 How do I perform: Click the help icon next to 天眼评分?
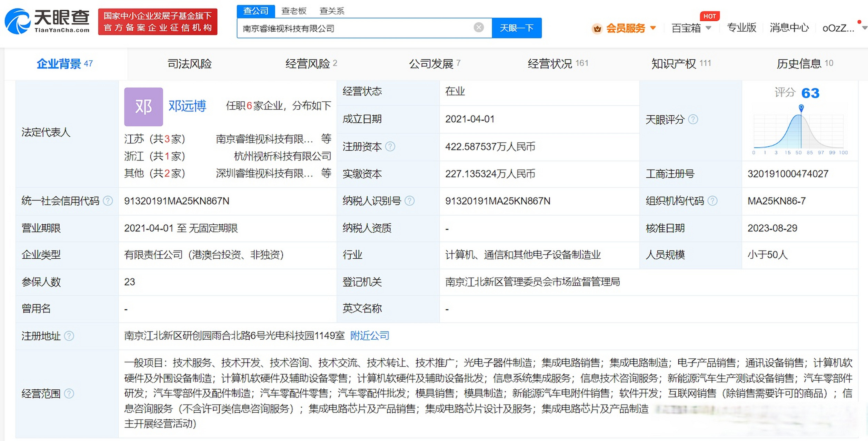[x=693, y=119]
